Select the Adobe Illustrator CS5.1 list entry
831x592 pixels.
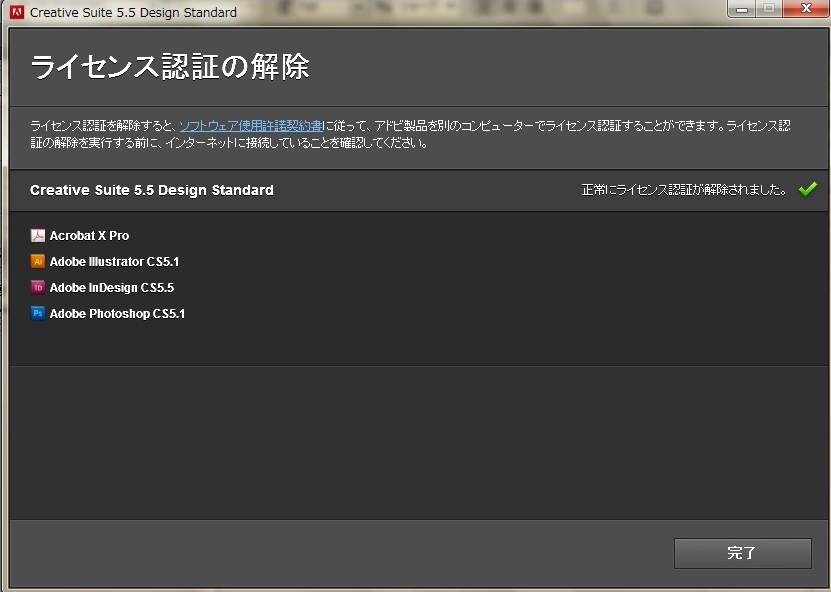pos(117,261)
